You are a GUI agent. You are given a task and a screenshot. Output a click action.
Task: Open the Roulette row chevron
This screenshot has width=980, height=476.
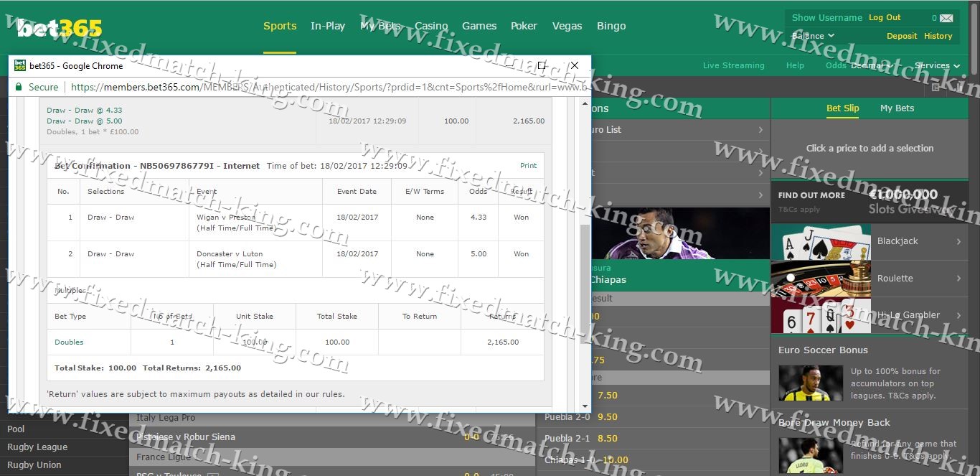(958, 279)
